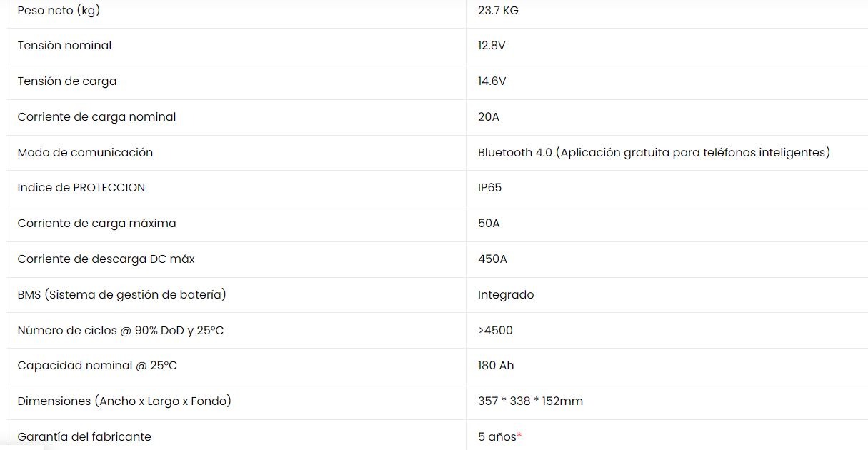Click the 'Tensión de carga' label

[67, 81]
